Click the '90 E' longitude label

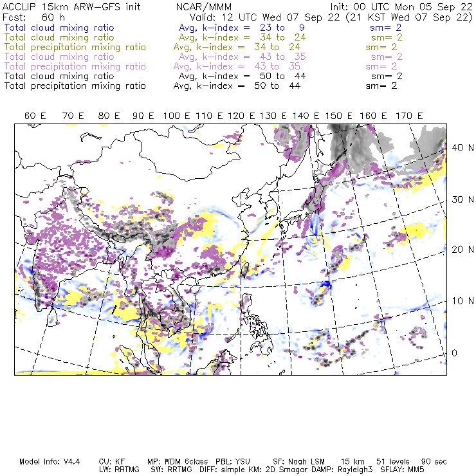click(143, 116)
